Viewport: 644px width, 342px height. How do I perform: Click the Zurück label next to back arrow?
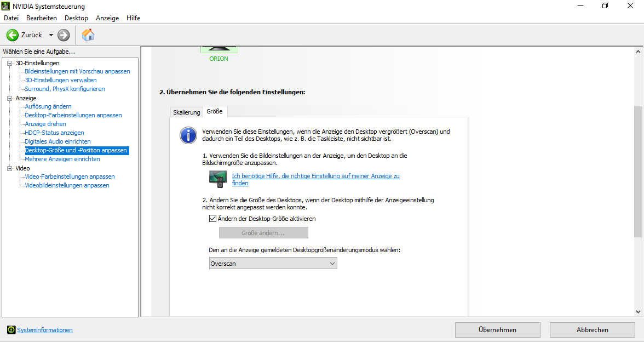click(32, 35)
